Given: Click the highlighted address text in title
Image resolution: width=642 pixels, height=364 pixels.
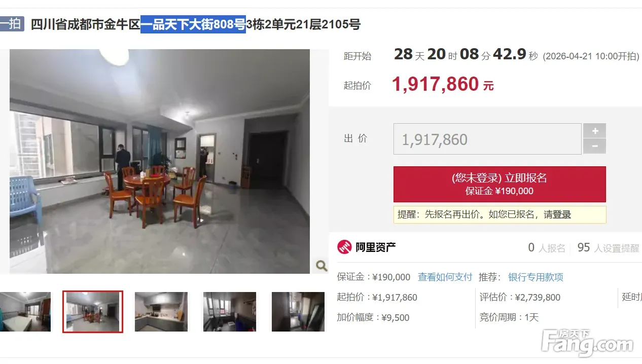Looking at the screenshot, I should point(193,24).
